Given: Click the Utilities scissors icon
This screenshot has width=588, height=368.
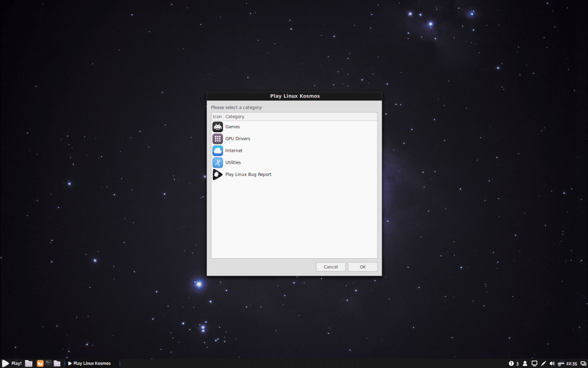Looking at the screenshot, I should click(218, 163).
